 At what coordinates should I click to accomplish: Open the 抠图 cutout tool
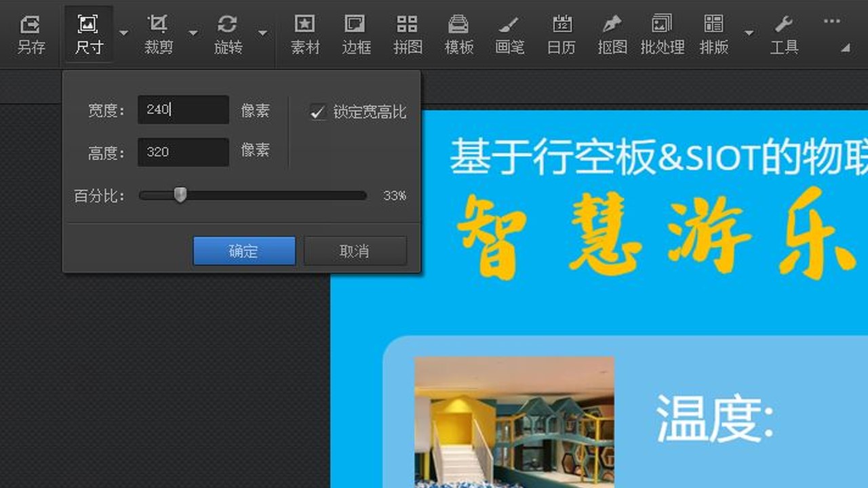(x=612, y=34)
